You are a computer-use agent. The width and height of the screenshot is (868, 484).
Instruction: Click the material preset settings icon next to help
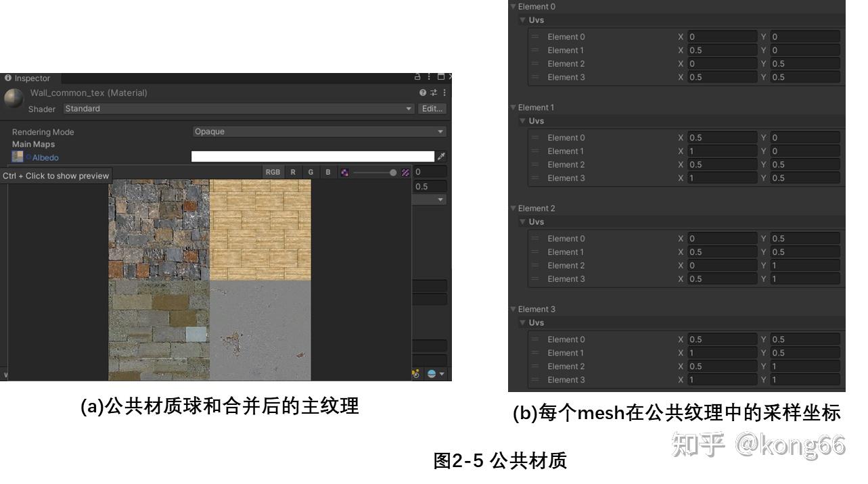(434, 93)
